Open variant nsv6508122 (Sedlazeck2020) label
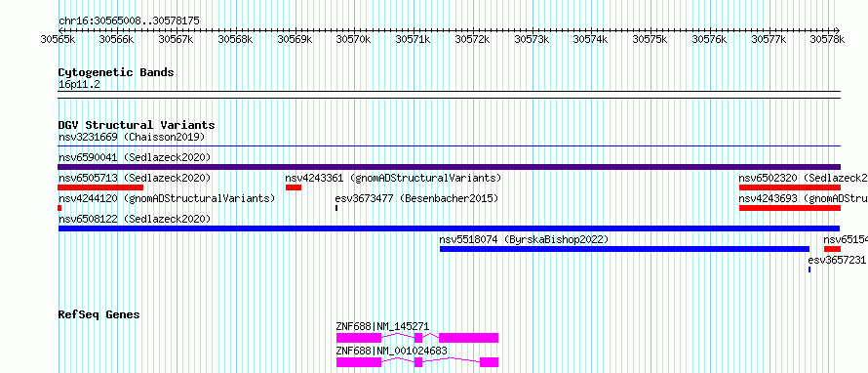 tap(135, 219)
